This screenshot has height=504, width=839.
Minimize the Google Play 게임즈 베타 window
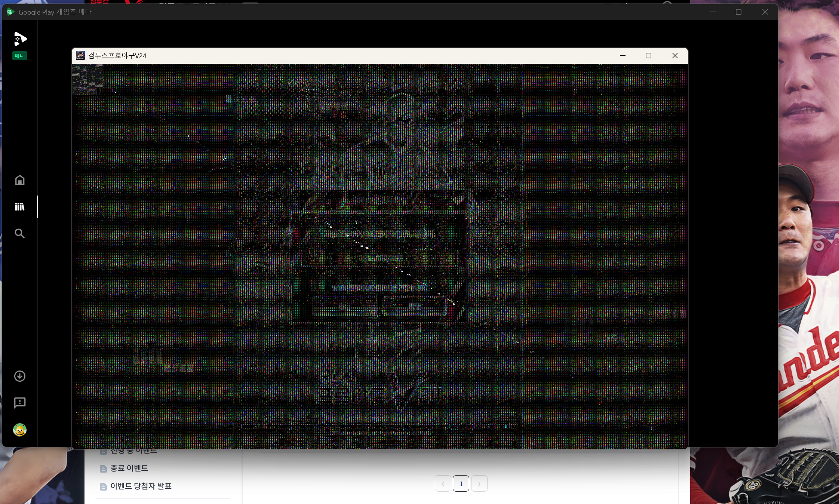(x=713, y=12)
